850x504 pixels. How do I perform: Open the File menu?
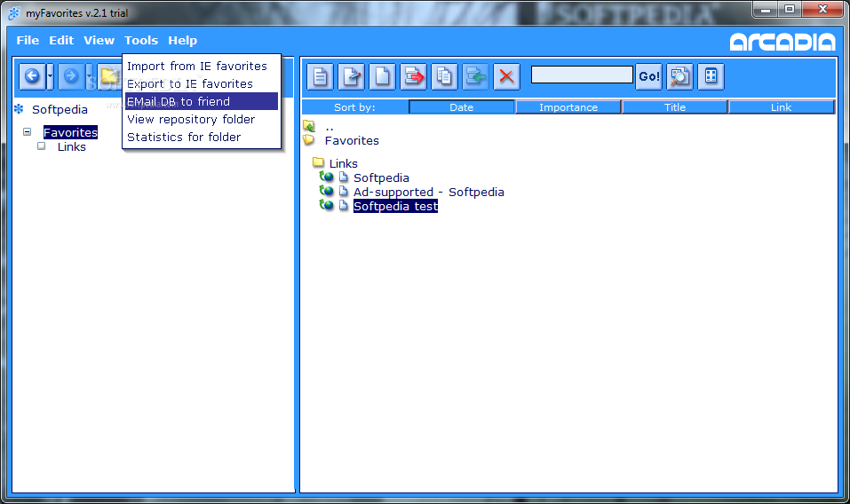pyautogui.click(x=28, y=41)
